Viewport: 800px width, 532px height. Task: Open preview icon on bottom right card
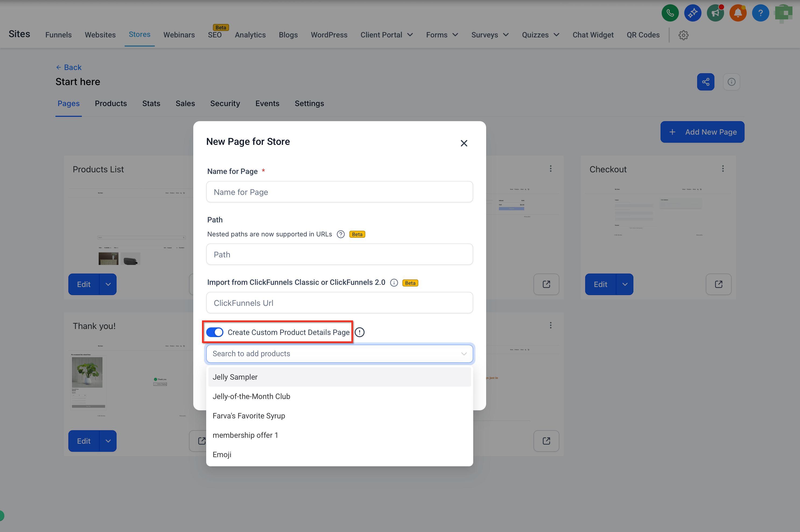pos(546,441)
